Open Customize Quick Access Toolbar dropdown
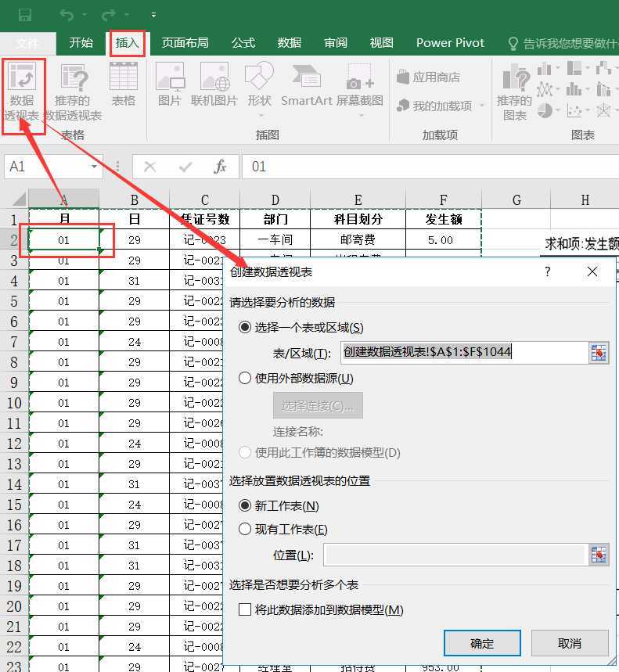 coord(153,15)
